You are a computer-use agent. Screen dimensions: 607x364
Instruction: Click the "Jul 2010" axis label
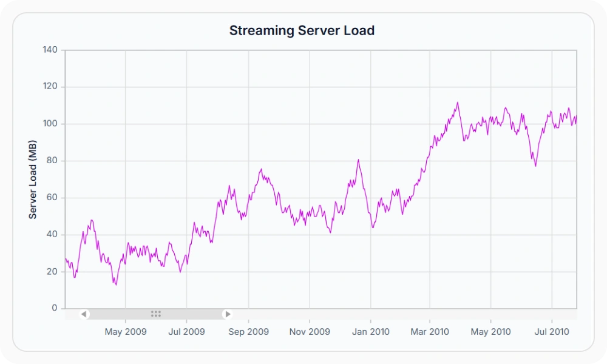pyautogui.click(x=552, y=332)
